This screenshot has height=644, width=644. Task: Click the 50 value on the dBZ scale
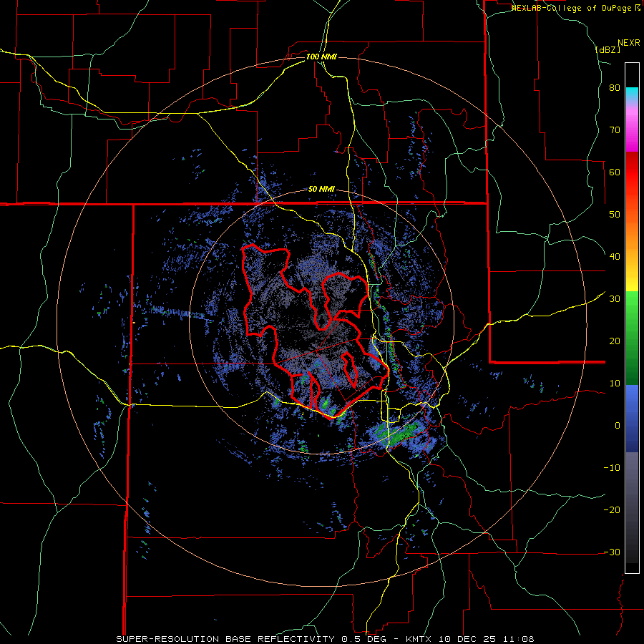pyautogui.click(x=615, y=215)
